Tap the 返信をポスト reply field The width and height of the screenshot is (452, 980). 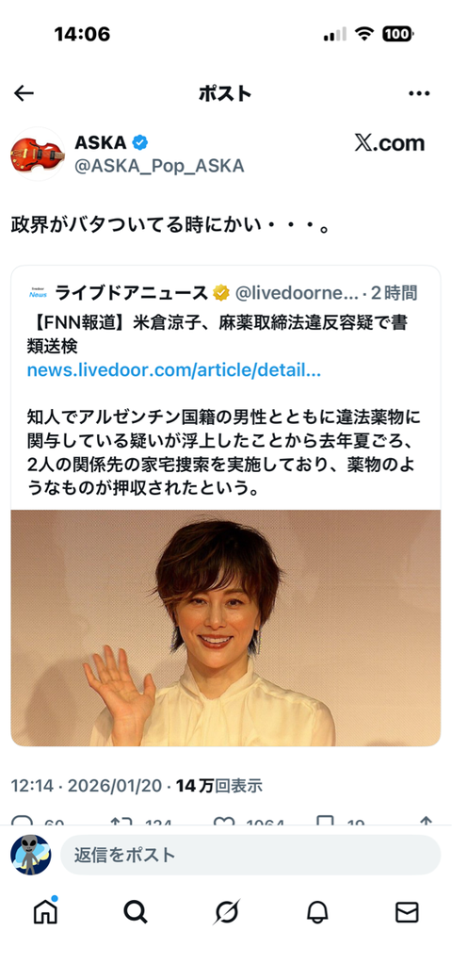[x=250, y=855]
